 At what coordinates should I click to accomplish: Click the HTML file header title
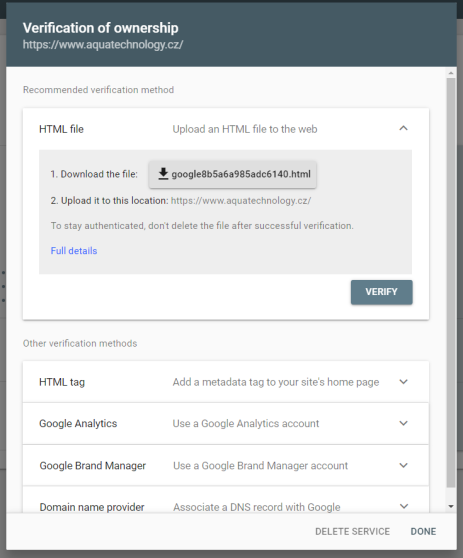61,129
